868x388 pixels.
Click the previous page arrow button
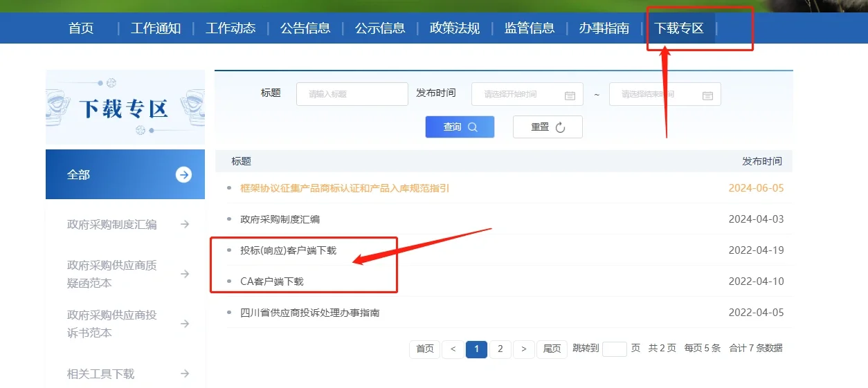click(453, 349)
